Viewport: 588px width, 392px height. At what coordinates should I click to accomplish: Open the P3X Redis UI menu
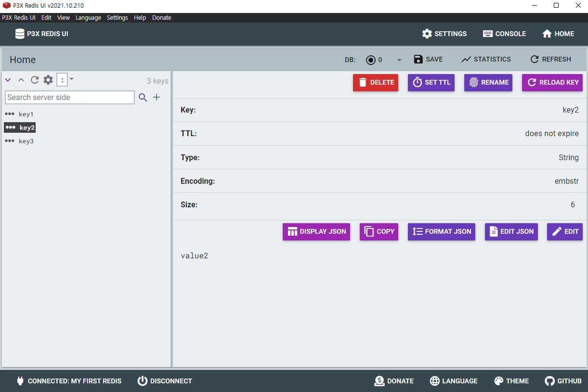click(x=19, y=18)
